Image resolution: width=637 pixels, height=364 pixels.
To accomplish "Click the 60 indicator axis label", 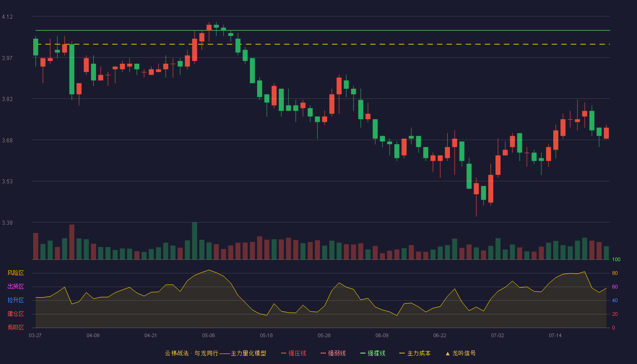I will click(x=615, y=287).
